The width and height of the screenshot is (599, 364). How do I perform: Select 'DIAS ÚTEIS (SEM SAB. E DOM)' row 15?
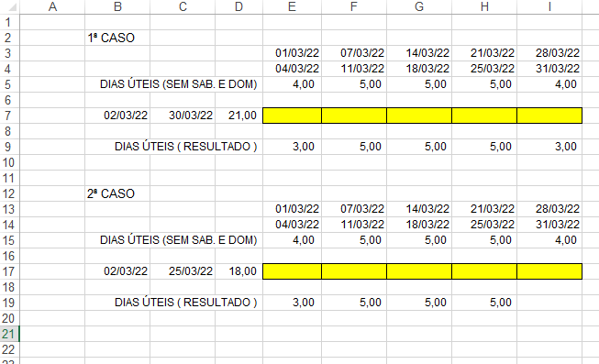pos(178,240)
